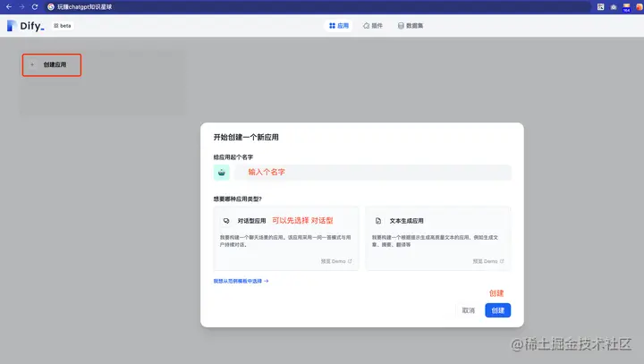Open 预览 Demo link for 文本生成应用
This screenshot has height=364, width=644.
pos(488,261)
